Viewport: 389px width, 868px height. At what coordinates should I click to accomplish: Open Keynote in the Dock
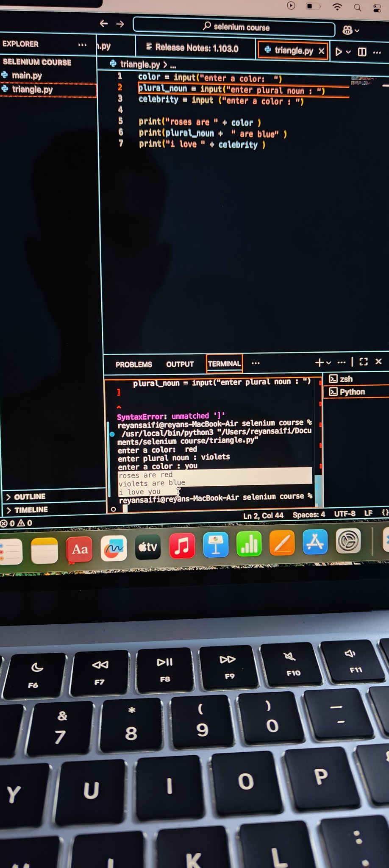216,544
